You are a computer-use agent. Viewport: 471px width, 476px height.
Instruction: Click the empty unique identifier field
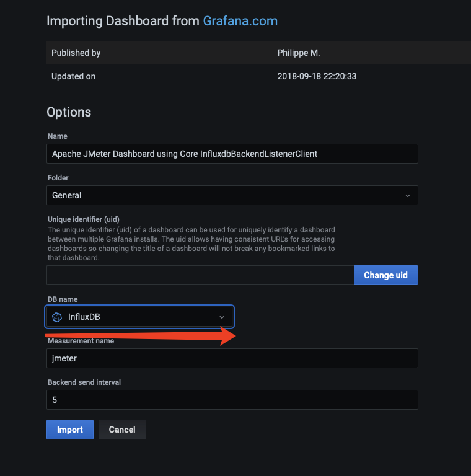(x=200, y=275)
